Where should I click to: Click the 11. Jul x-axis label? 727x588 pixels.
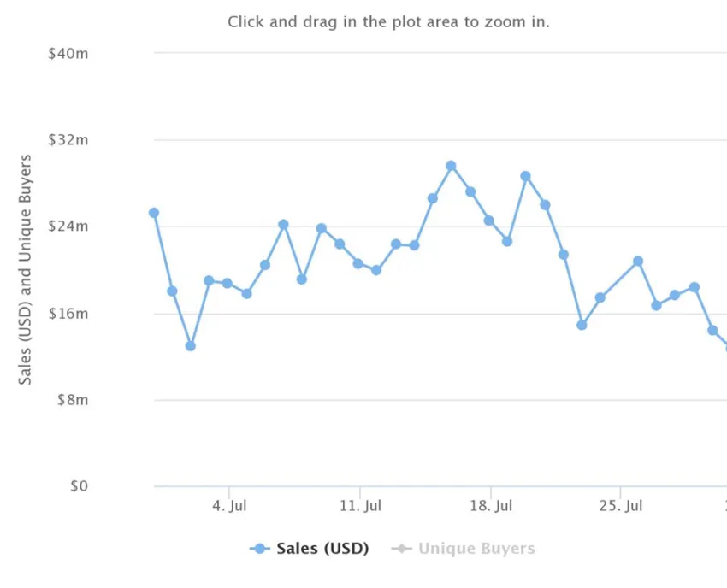pos(360,505)
